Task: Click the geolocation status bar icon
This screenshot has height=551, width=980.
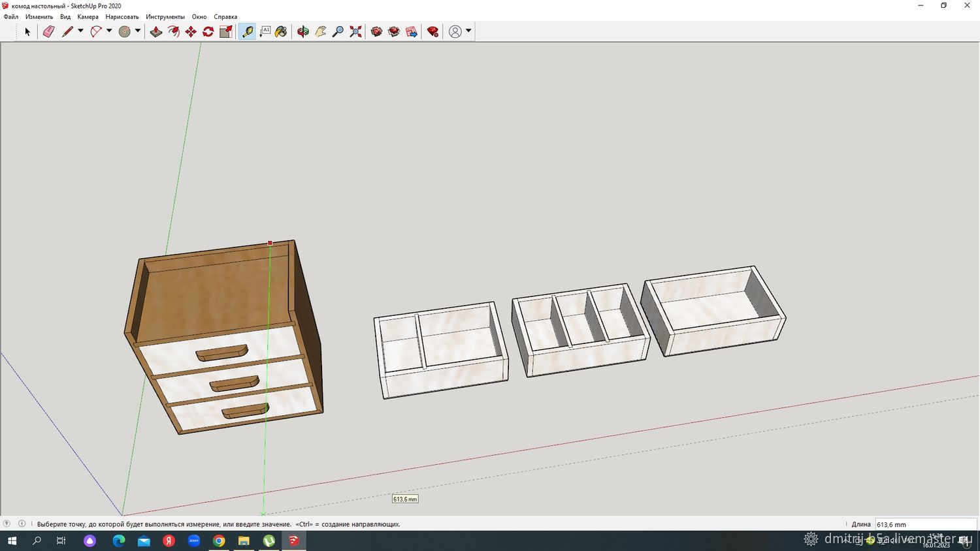Action: pos(7,524)
